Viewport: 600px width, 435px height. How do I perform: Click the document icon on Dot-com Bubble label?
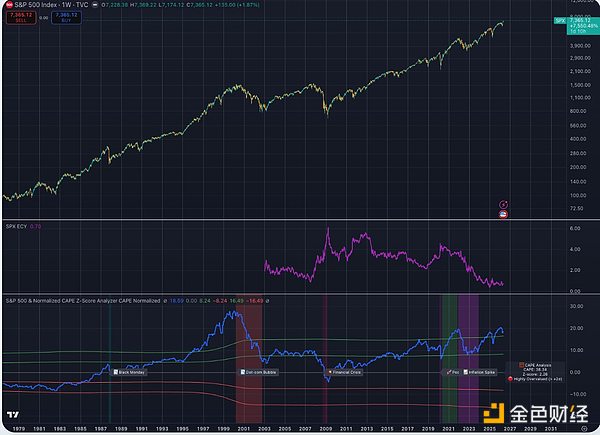click(x=243, y=372)
